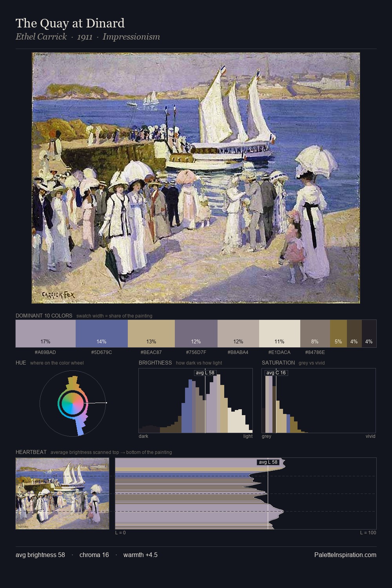Click the brightness histogram chart
Screen dimensions: 392x588
196,401
